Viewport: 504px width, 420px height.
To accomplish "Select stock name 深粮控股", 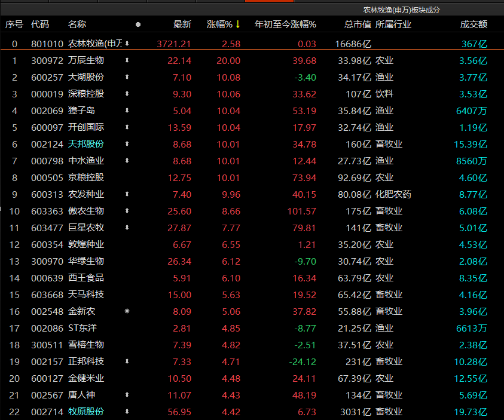I will coord(86,94).
